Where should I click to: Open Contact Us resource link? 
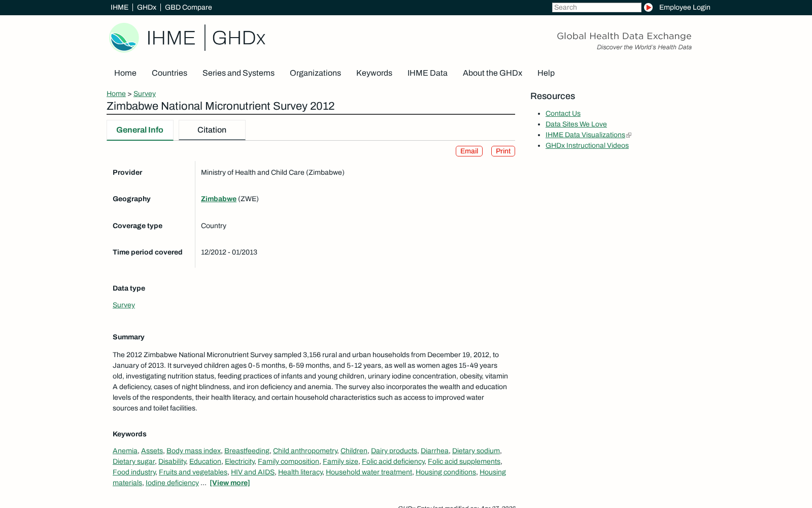(563, 114)
